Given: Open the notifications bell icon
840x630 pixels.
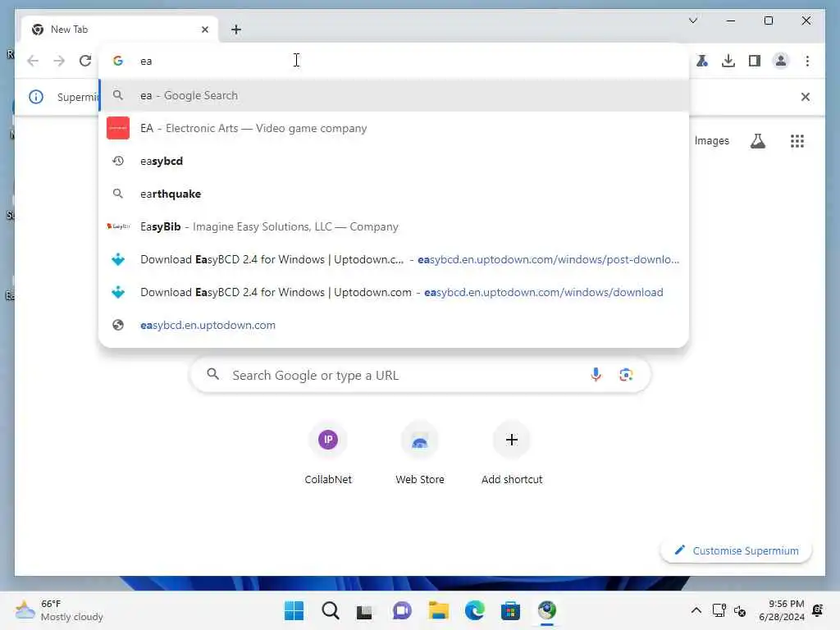Looking at the screenshot, I should pos(818,610).
